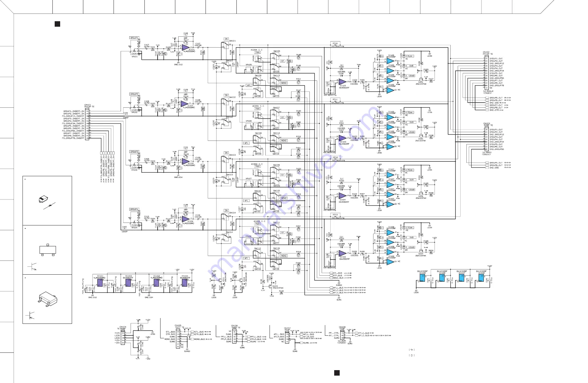Click the ON label beside SW101

pos(226,39)
